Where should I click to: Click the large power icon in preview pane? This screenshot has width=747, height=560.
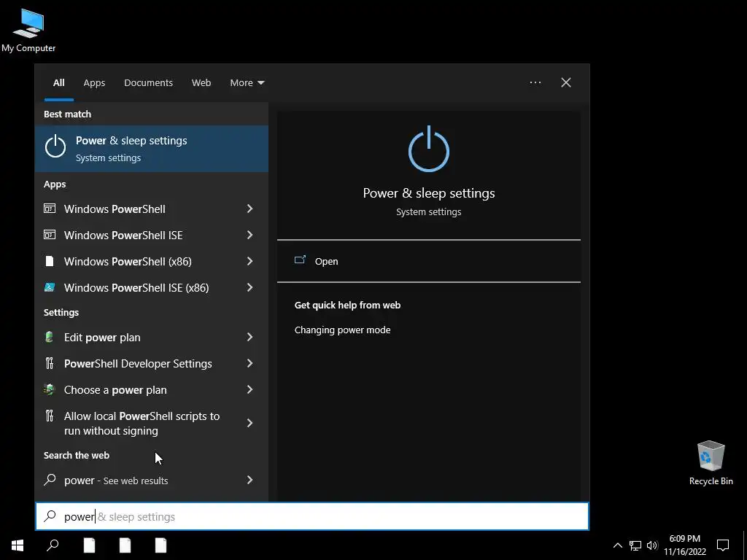[429, 149]
